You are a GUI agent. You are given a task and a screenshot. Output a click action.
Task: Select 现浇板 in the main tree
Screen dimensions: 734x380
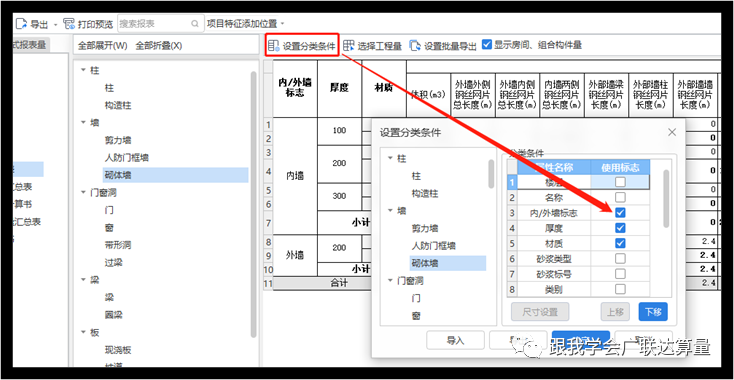point(118,350)
